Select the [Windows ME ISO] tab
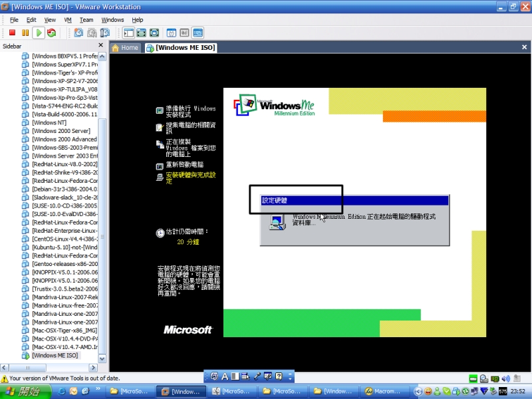 tap(181, 48)
